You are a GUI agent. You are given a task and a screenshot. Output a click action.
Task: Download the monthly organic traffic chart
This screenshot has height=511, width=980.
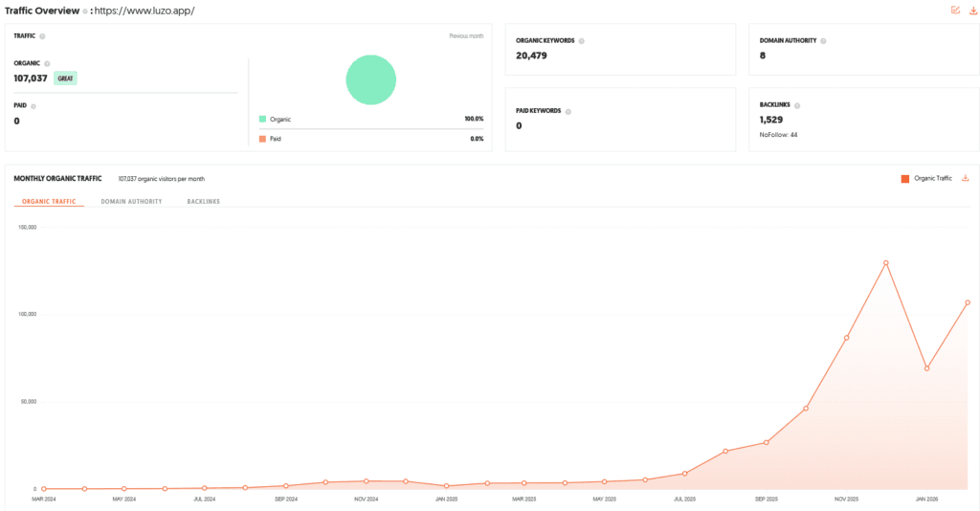pos(966,178)
